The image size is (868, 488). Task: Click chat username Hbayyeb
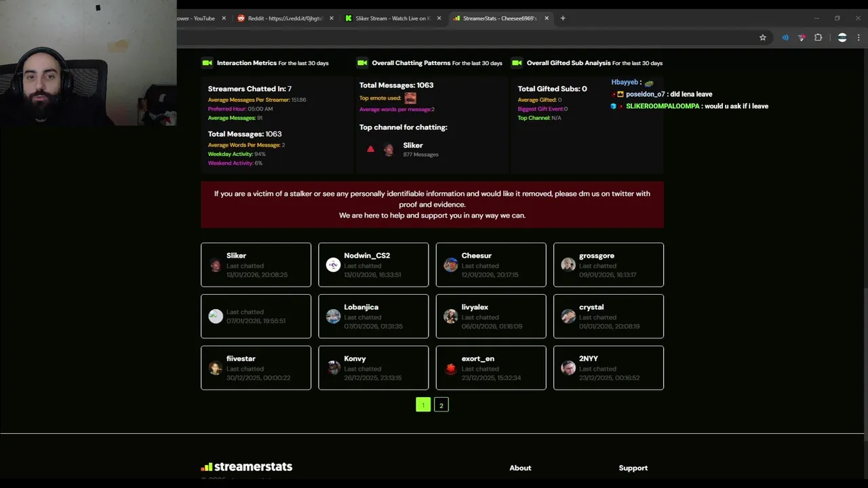[x=625, y=82]
